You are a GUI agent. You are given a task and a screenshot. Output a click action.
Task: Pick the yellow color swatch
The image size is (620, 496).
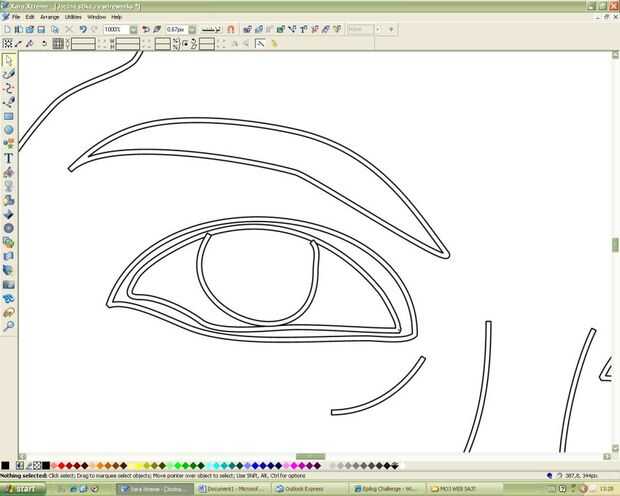point(139,466)
